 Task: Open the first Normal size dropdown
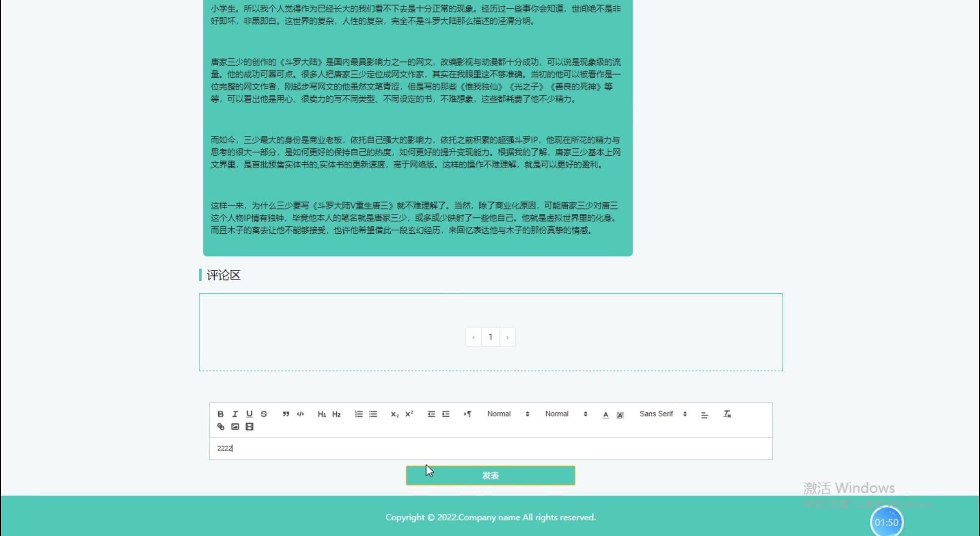508,414
